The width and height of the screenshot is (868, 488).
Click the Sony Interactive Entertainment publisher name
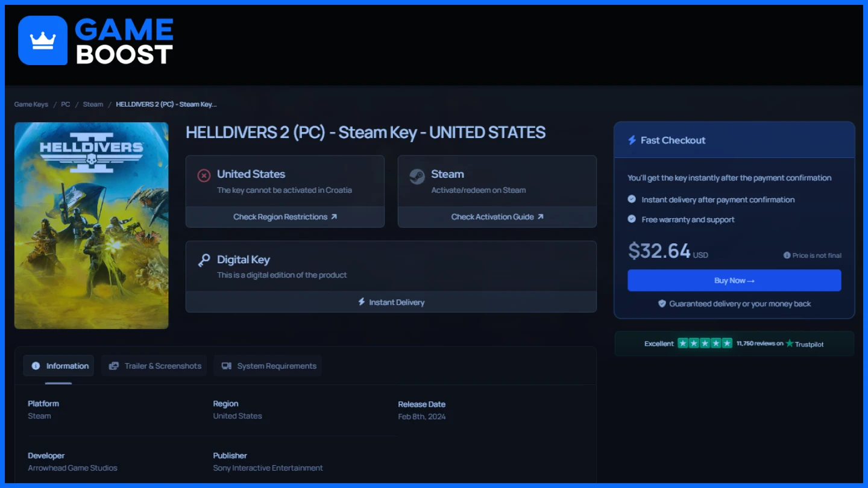coord(268,468)
